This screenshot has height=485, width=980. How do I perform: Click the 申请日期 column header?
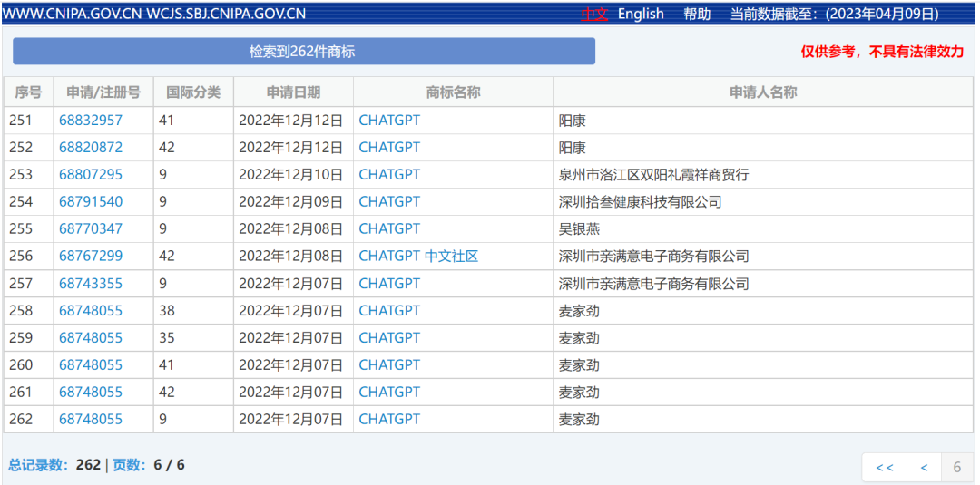(x=293, y=92)
